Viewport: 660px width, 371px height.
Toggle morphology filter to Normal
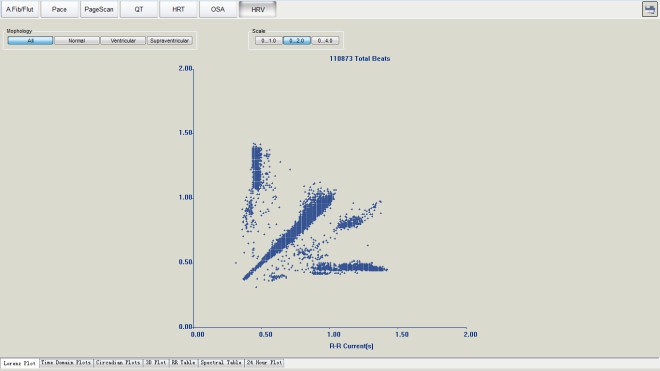(77, 40)
